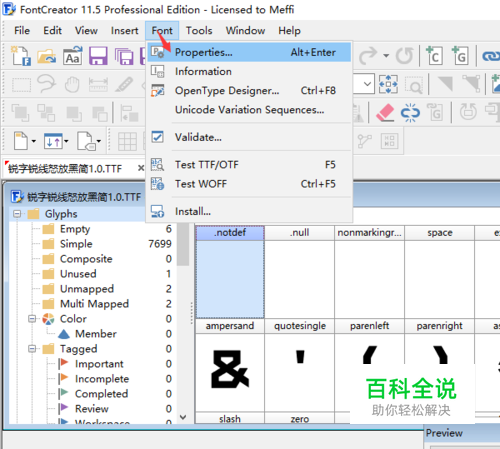Choose Test WOFF menu entry
500x449 pixels.
(249, 184)
